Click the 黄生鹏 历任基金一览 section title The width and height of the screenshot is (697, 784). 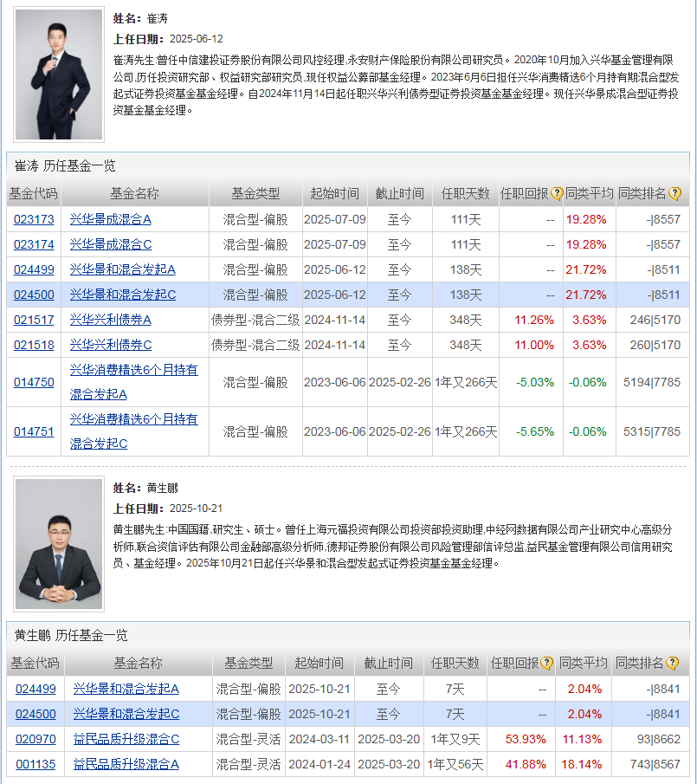tap(71, 636)
